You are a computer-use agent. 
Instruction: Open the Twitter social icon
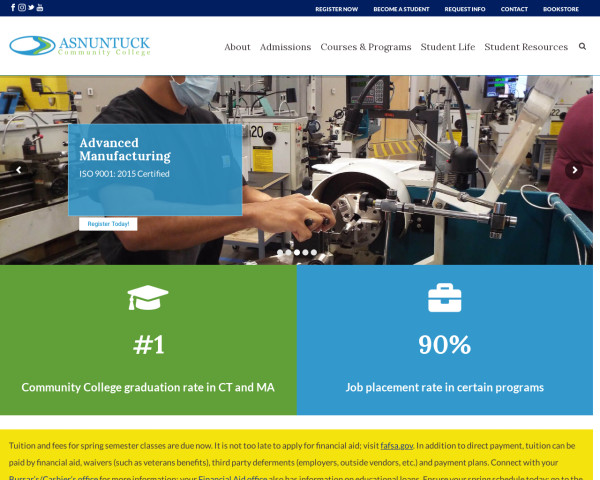(x=31, y=8)
